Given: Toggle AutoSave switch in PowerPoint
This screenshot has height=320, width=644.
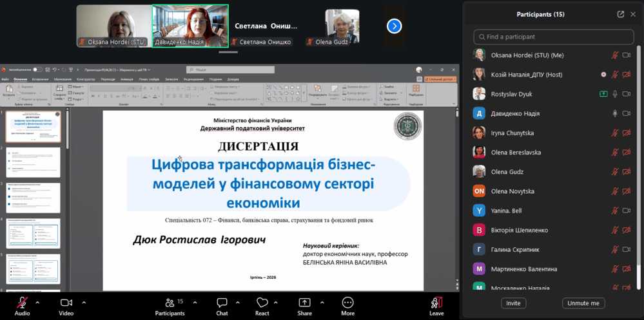Looking at the screenshot, I should click(x=37, y=70).
